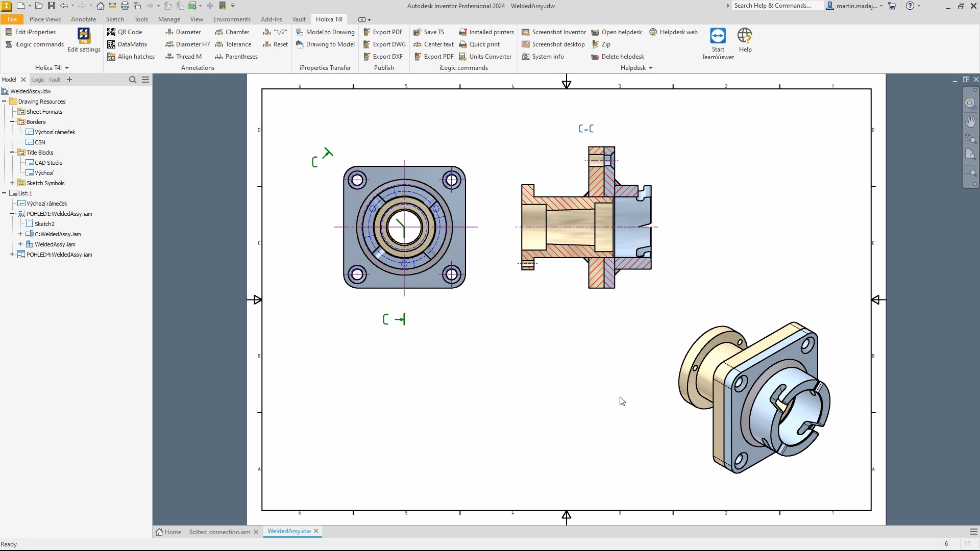
Task: Expand the Sketch Symbols folder
Action: click(12, 183)
